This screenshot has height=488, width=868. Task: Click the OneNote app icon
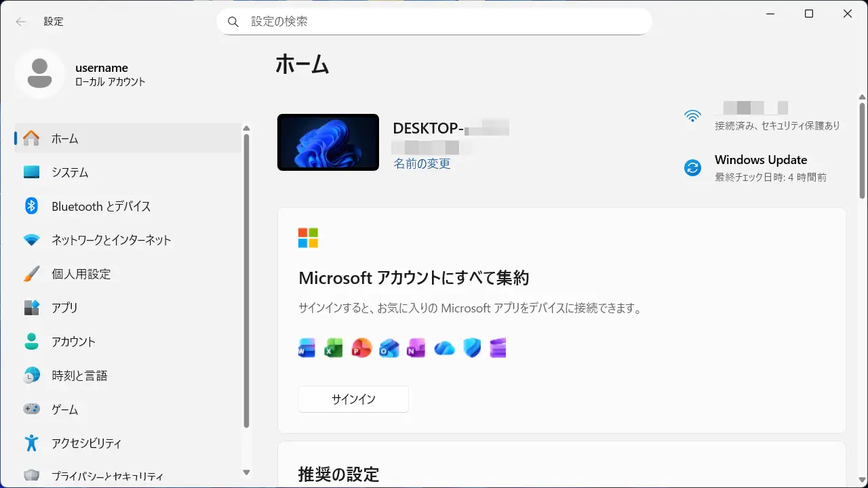pyautogui.click(x=416, y=347)
